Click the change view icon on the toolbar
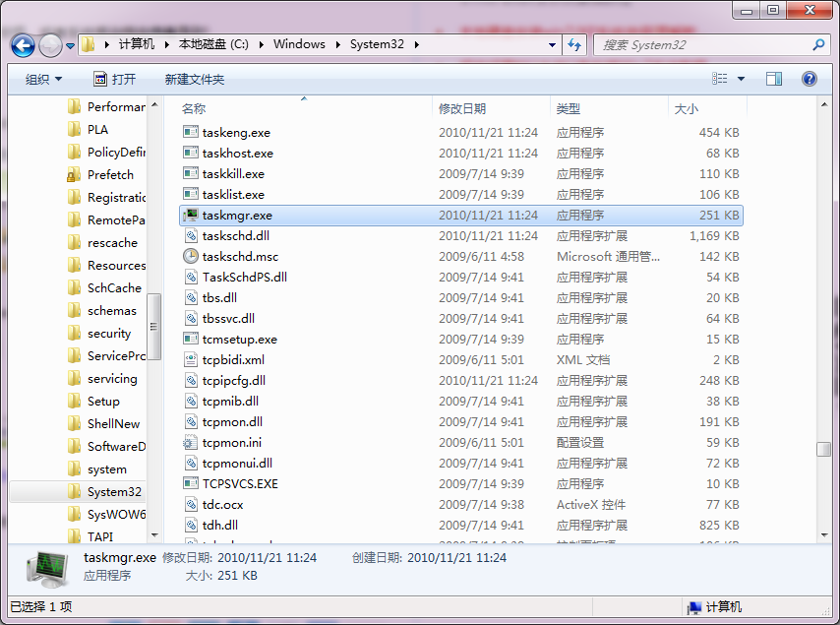Viewport: 840px width, 625px height. 720,79
